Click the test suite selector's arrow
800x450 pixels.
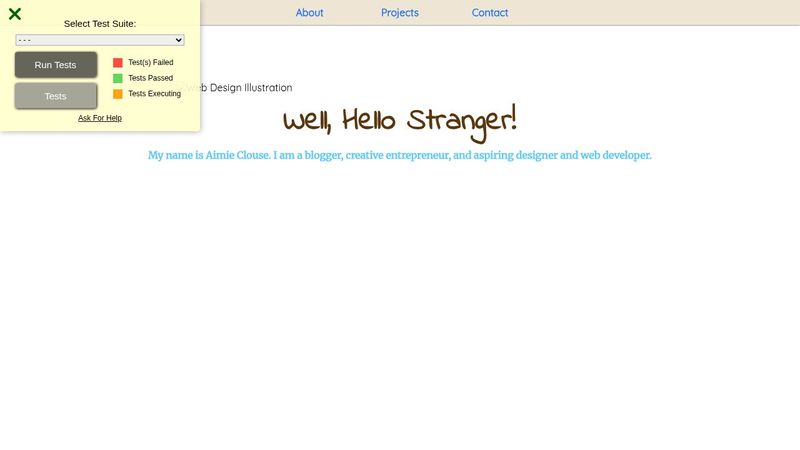tap(179, 40)
